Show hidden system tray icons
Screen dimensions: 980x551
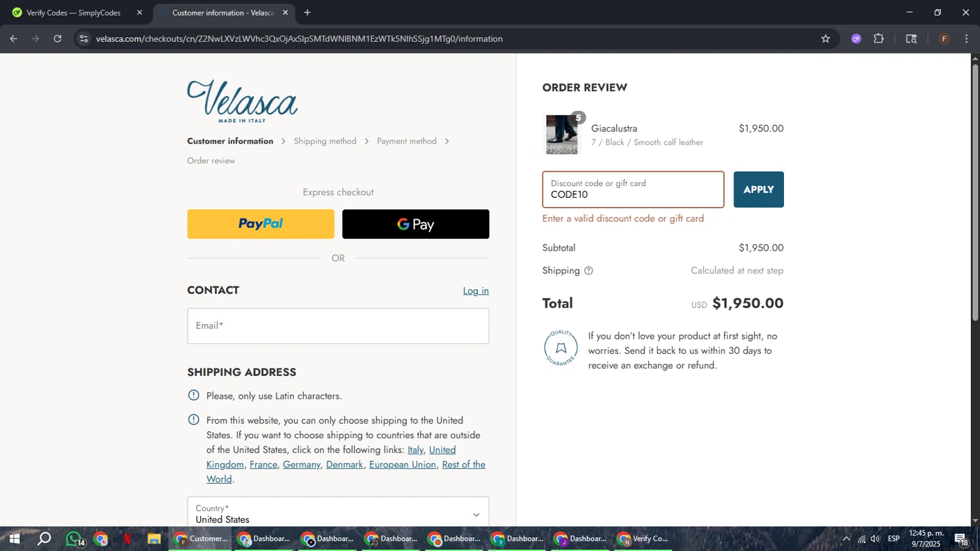pos(846,539)
